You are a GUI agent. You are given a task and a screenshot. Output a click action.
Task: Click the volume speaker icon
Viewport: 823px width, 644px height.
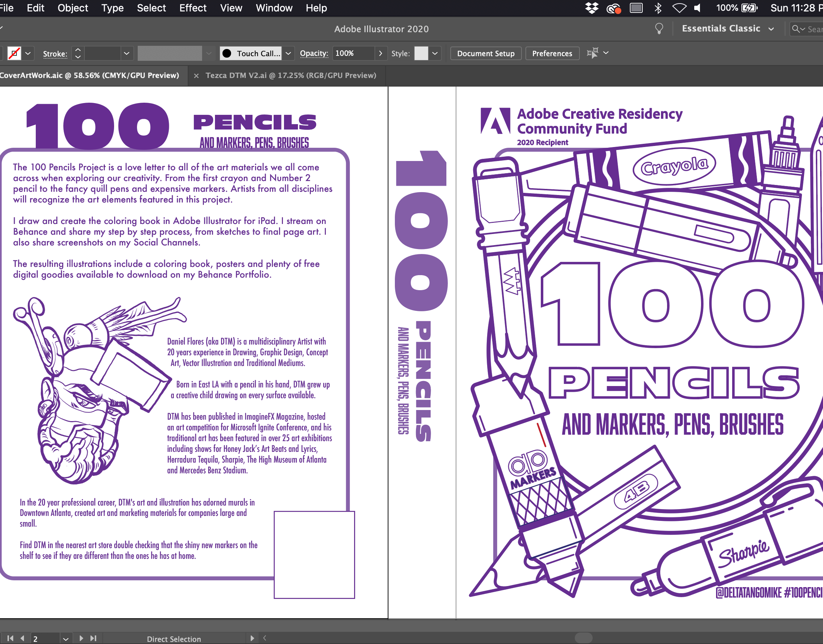tap(697, 8)
